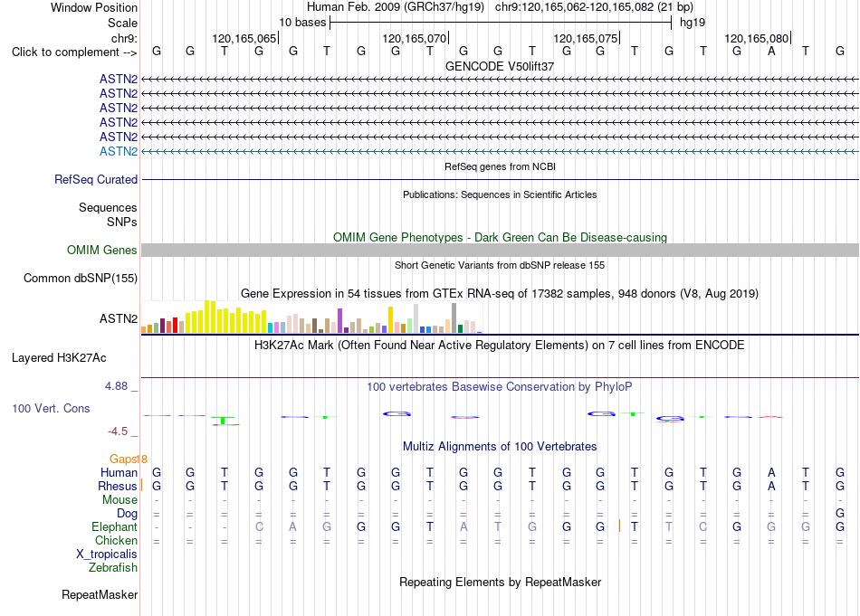
Task: Open 'Publications: Sequences in Scientific Articles' title
Action: [500, 194]
